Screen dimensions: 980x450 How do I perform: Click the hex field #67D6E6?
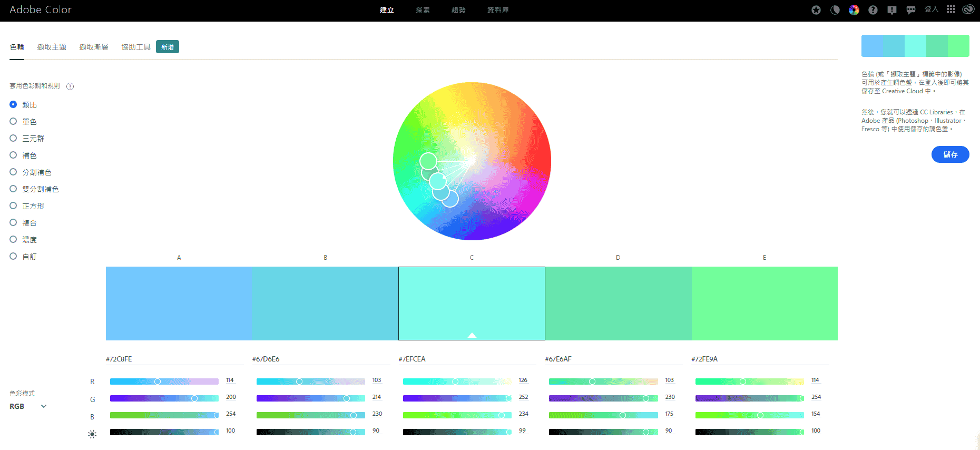pos(321,359)
